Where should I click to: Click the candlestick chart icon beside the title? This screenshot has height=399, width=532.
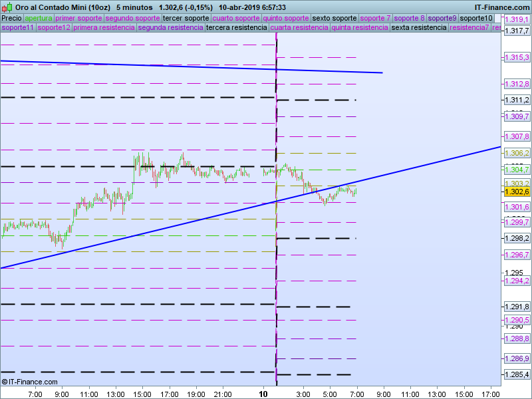coord(7,7)
